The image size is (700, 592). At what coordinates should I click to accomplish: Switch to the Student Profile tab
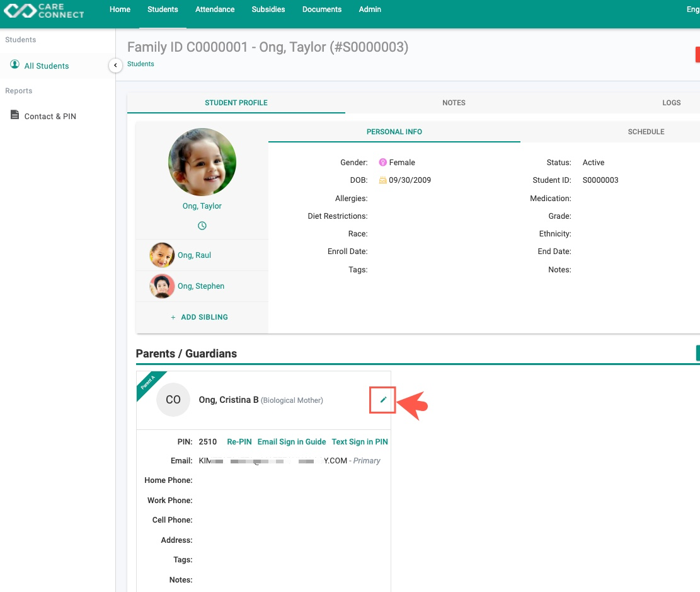pos(236,103)
